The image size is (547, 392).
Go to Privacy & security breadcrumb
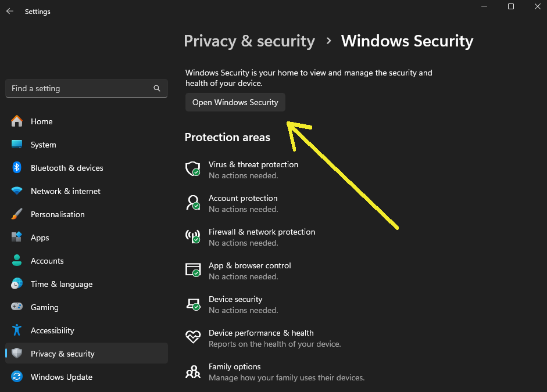point(249,41)
